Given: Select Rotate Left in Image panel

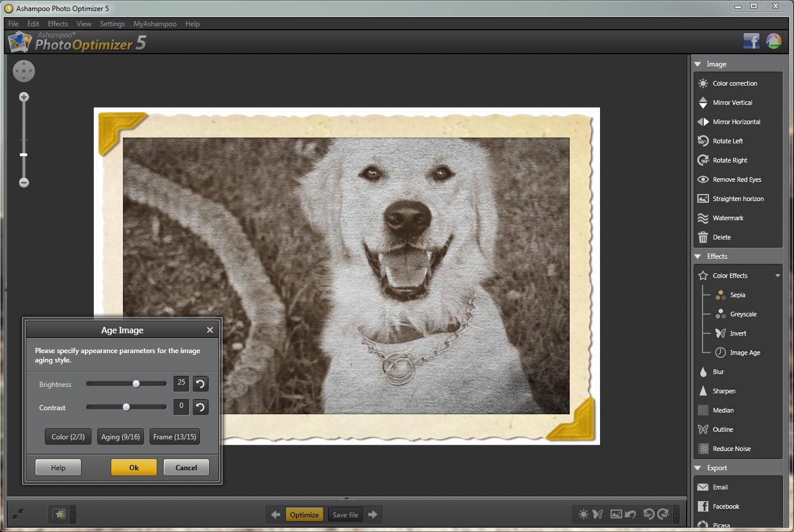Looking at the screenshot, I should point(728,141).
